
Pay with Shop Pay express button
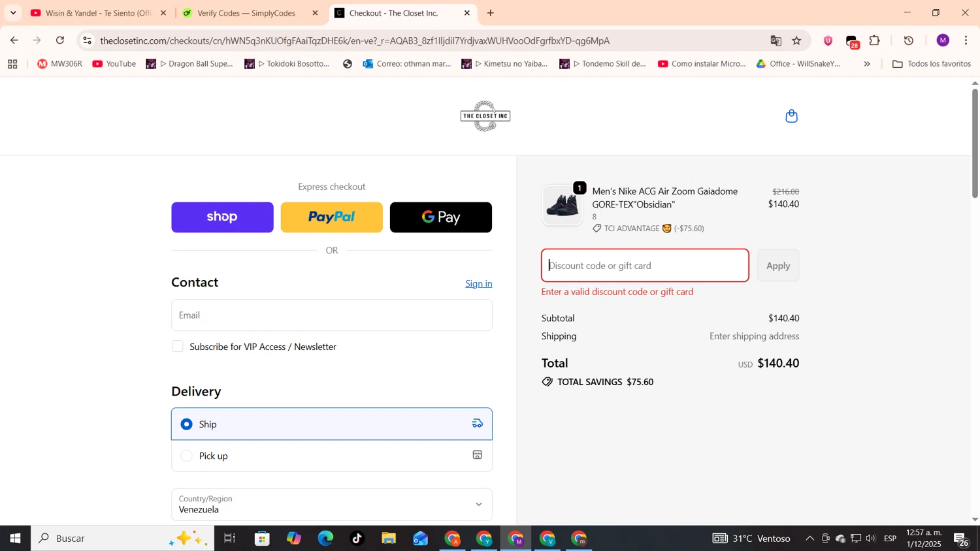tap(222, 217)
